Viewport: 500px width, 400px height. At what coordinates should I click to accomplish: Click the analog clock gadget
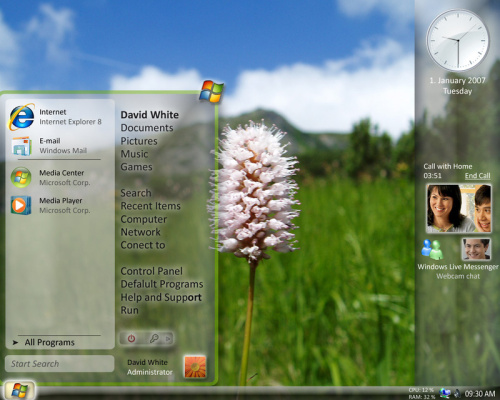point(458,40)
